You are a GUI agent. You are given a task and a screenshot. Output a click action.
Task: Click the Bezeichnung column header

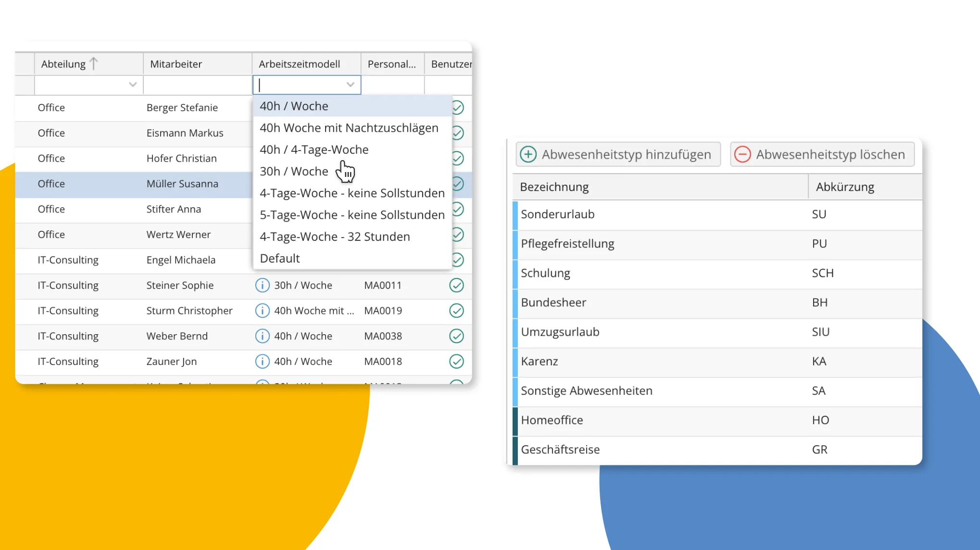pos(660,187)
